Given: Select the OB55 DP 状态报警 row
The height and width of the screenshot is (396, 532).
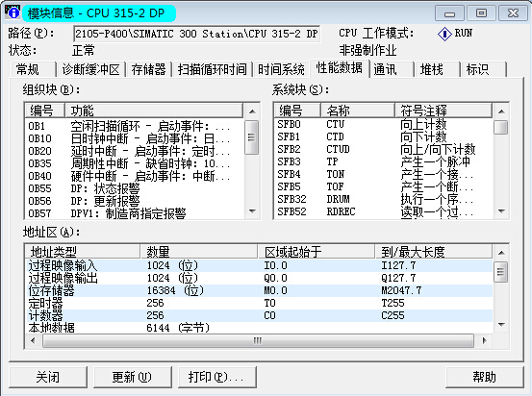Looking at the screenshot, I should pos(135,188).
